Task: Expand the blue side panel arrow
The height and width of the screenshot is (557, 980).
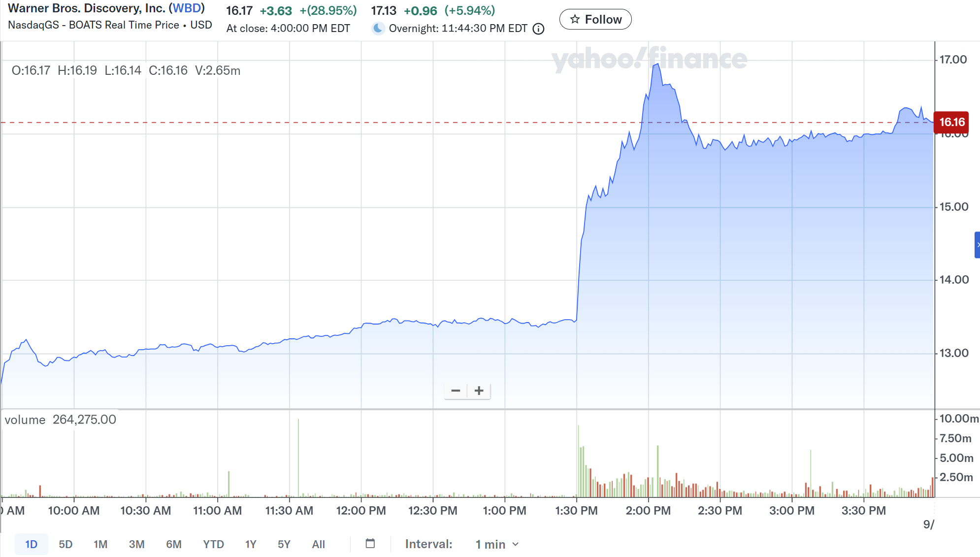Action: 977,245
